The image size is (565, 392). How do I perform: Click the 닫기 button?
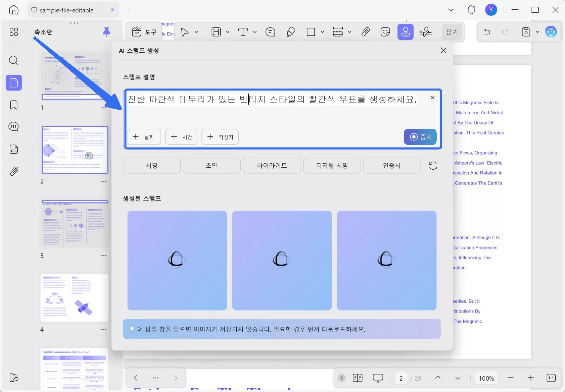pos(452,32)
